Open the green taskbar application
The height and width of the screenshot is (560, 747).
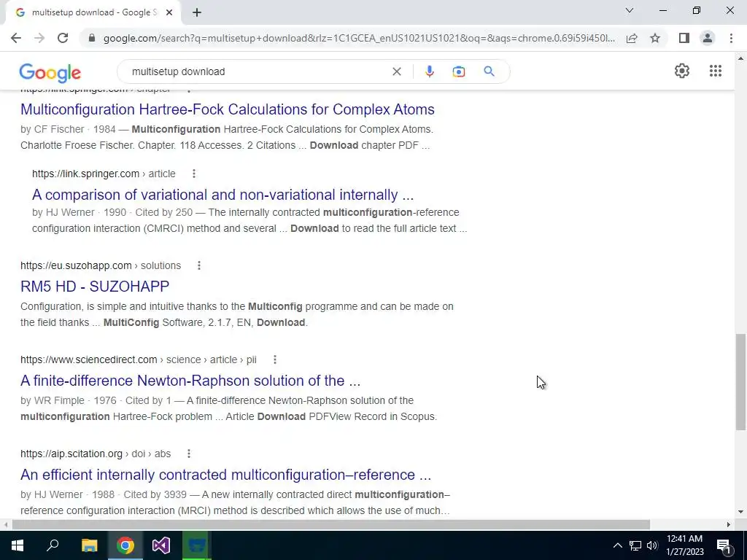pyautogui.click(x=197, y=545)
